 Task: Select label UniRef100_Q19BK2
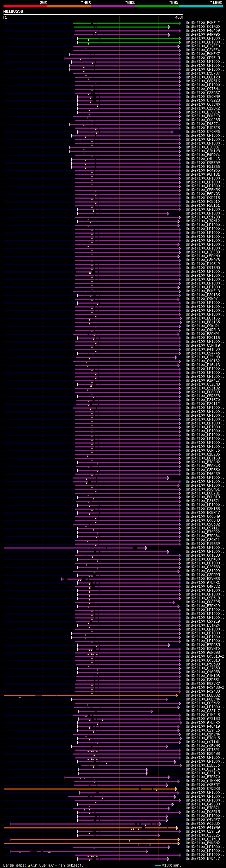point(203,108)
